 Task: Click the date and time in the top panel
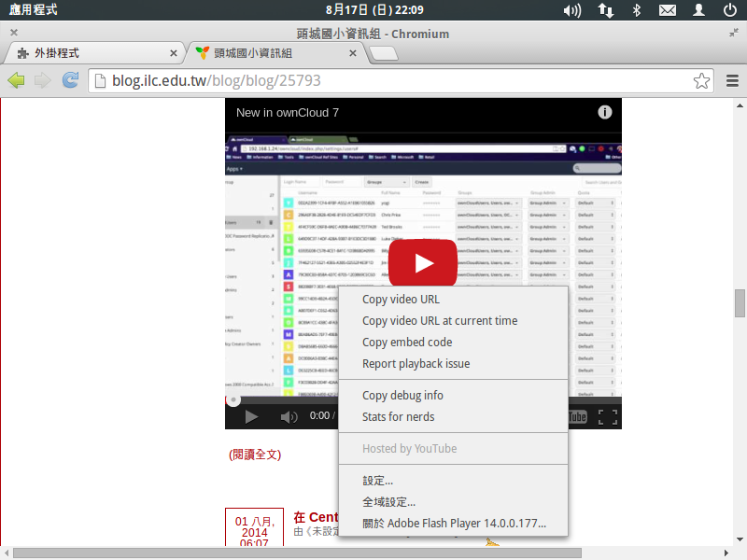[374, 10]
